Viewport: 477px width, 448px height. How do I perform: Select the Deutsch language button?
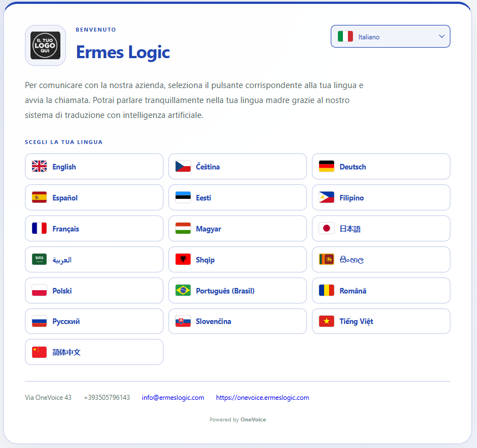[381, 167]
